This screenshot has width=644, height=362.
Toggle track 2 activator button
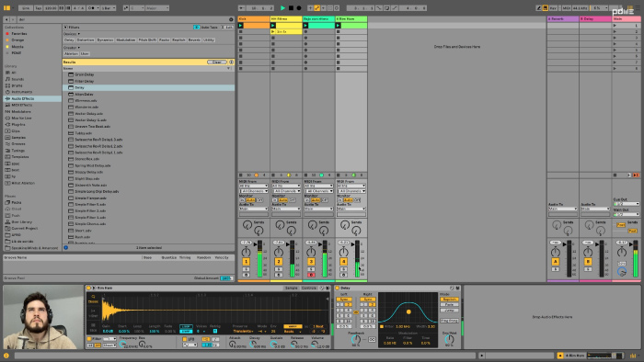click(279, 262)
